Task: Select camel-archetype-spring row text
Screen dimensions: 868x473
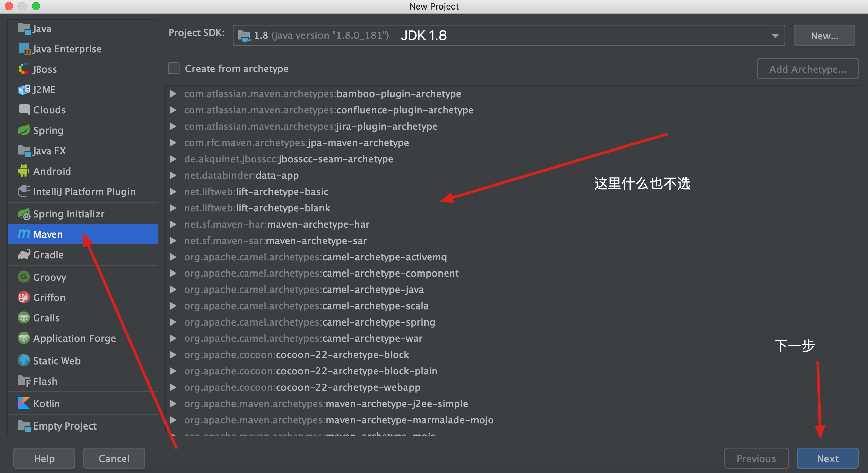Action: [310, 322]
